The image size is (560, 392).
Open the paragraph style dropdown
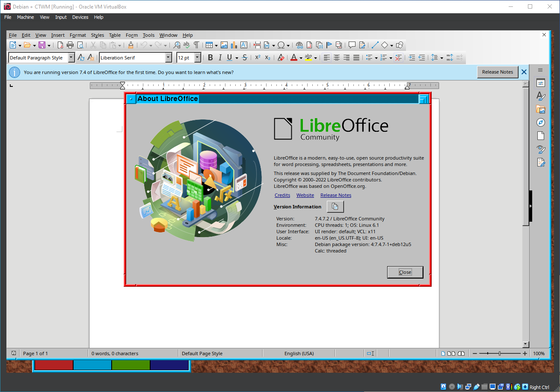coord(71,57)
